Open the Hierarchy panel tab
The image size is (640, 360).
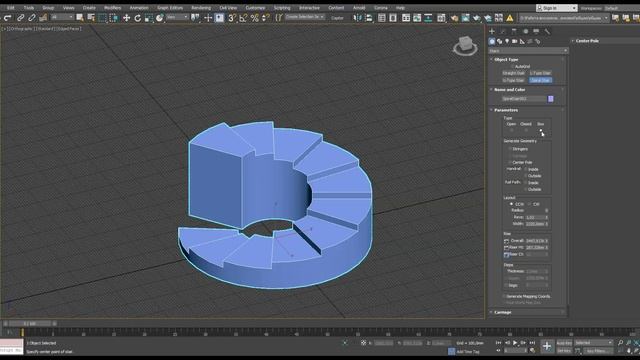(514, 31)
